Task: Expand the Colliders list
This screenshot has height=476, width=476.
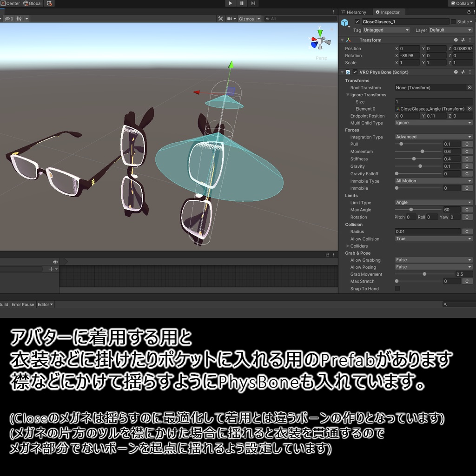Action: (348, 246)
